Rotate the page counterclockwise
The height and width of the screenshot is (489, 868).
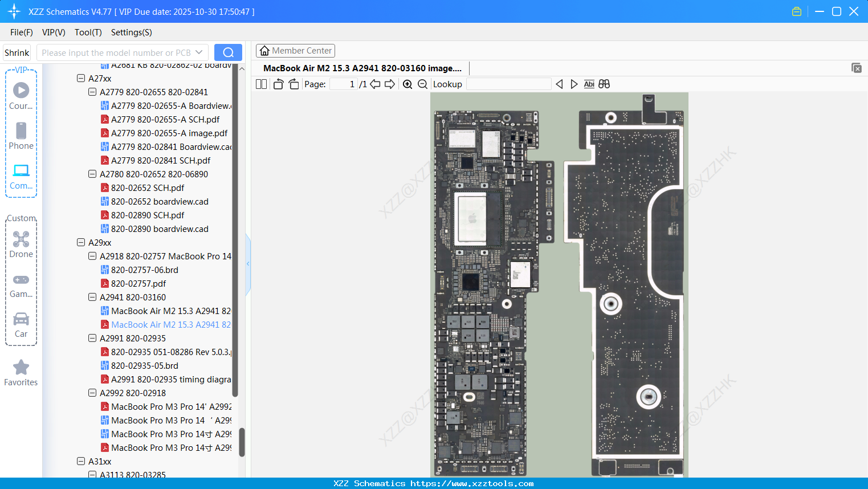point(278,84)
